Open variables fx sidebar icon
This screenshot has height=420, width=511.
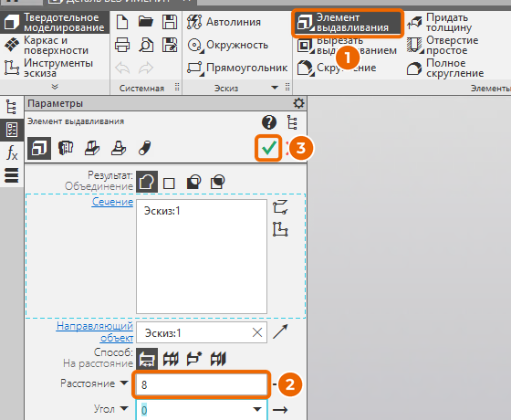coord(12,152)
